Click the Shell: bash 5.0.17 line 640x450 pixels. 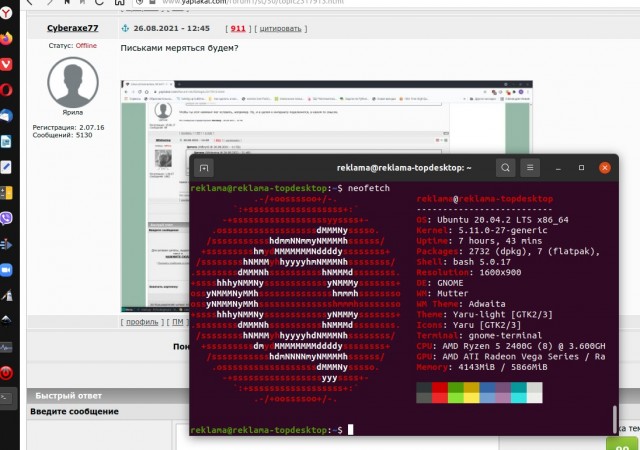pos(463,262)
